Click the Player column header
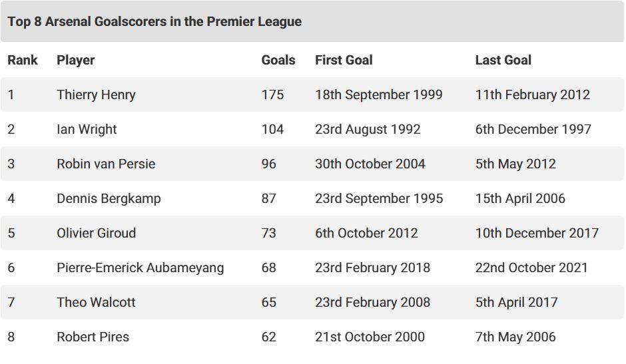Screen dimensions: 626x364 (x=76, y=60)
